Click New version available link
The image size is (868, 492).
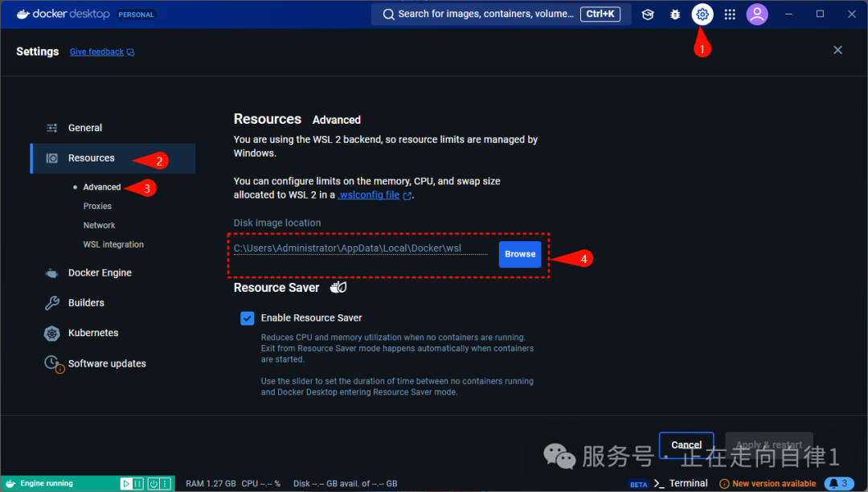[x=774, y=484]
